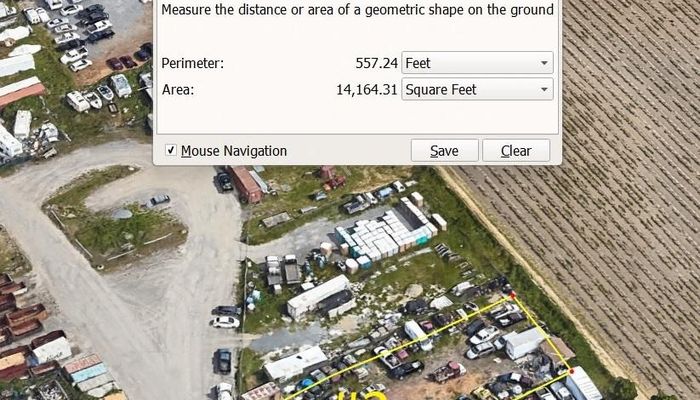
Task: Click the Save button in ruler dialog
Action: 444,151
